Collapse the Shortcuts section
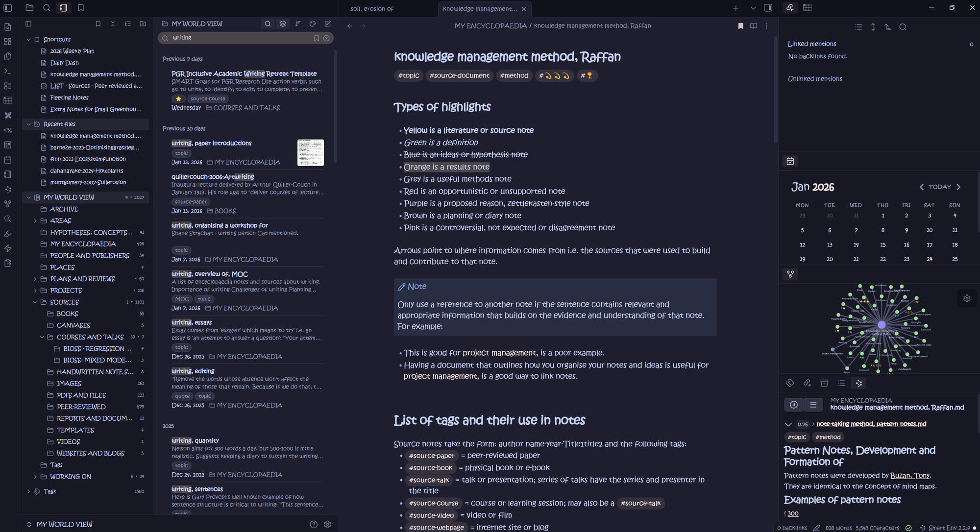Image resolution: width=980 pixels, height=532 pixels. 28,40
